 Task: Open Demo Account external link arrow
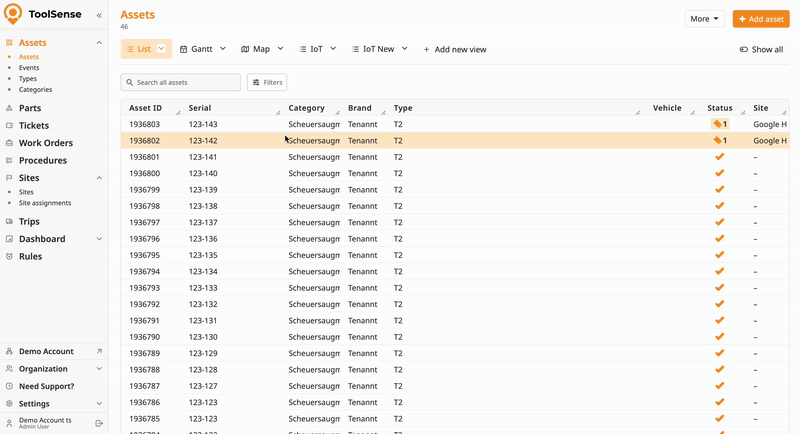99,352
